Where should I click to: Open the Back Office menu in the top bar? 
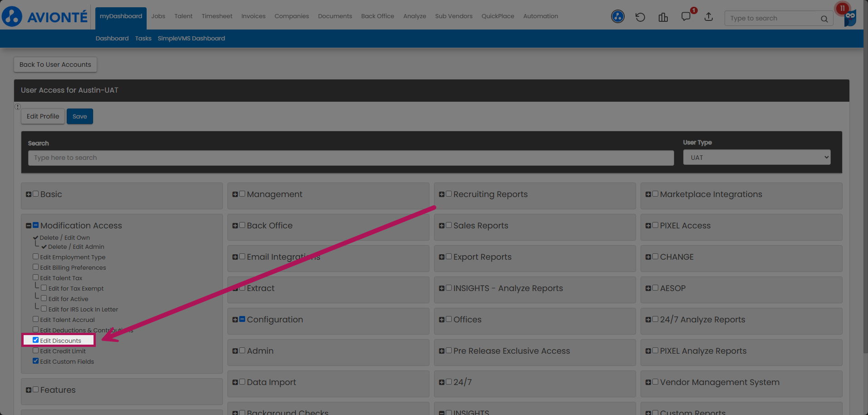[x=378, y=16]
